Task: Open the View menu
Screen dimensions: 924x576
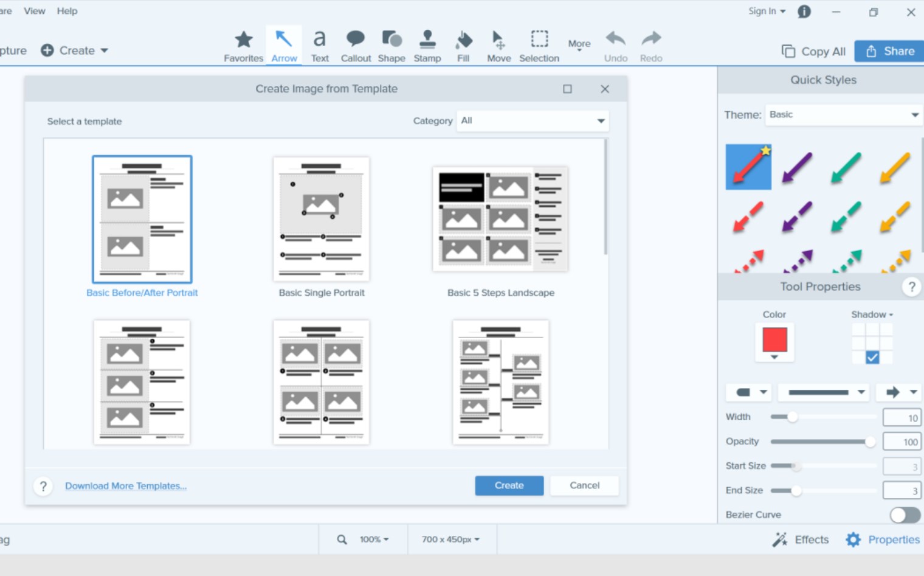Action: click(x=34, y=10)
